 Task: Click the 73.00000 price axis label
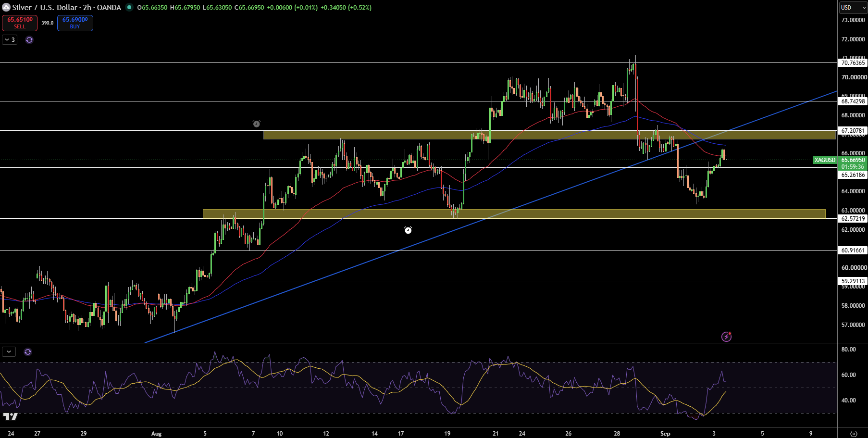pyautogui.click(x=854, y=20)
